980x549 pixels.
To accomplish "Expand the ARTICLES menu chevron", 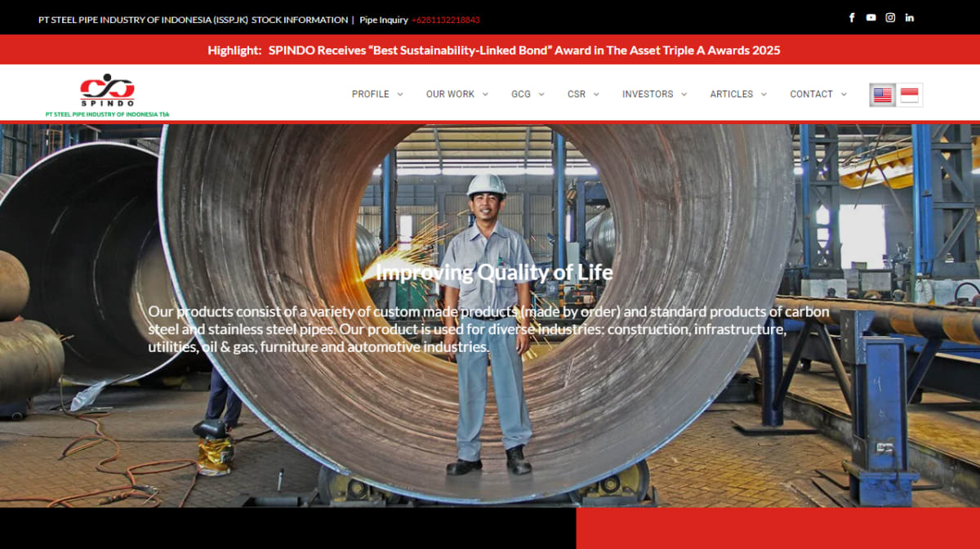I will 764,94.
